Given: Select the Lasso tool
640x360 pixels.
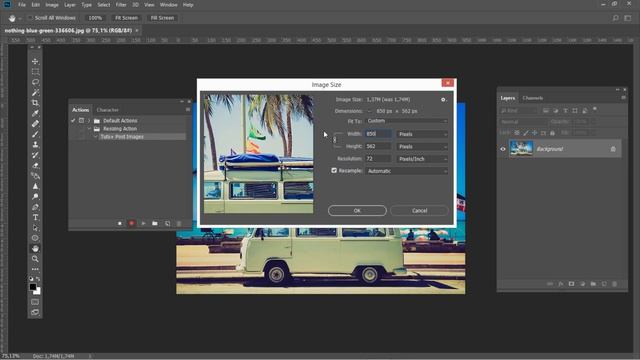Looking at the screenshot, I should [x=35, y=82].
